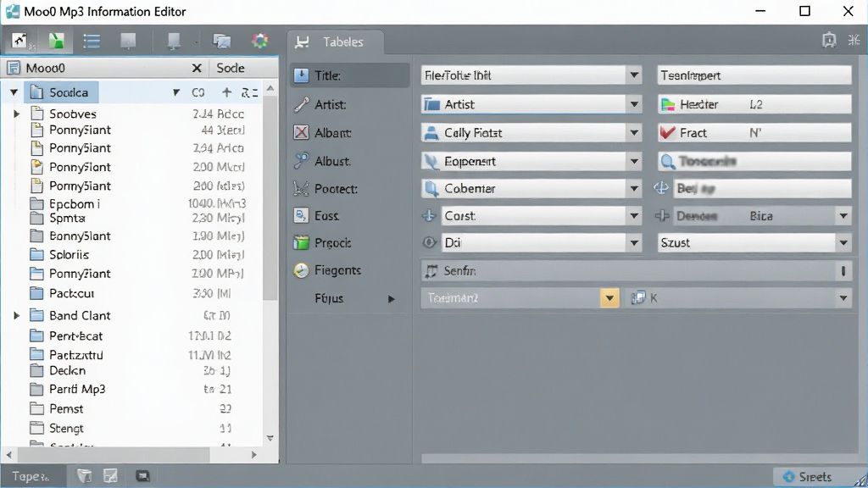This screenshot has height=488, width=868.
Task: Click the icon next to Albust
Action: tap(301, 161)
